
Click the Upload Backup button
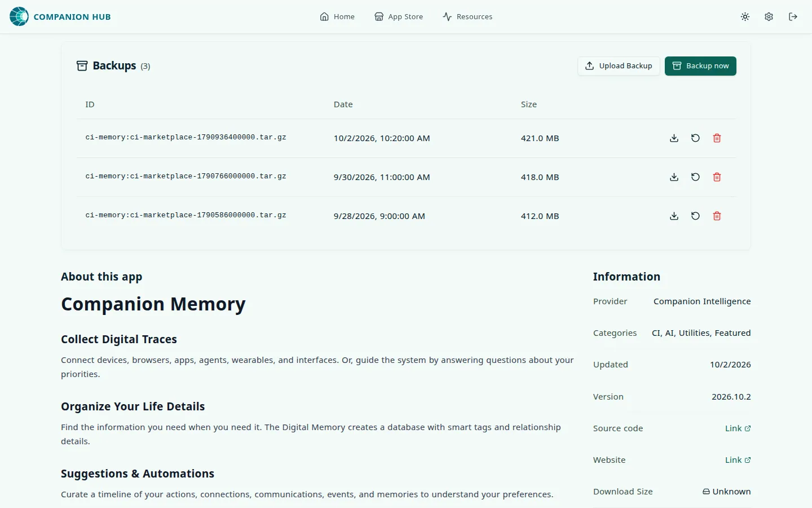(619, 66)
